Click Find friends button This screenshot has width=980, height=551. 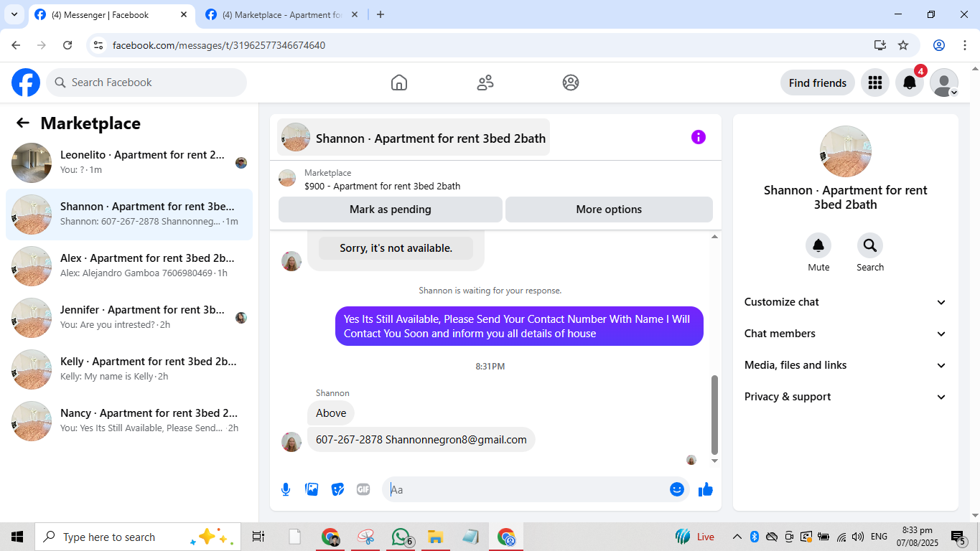point(817,83)
